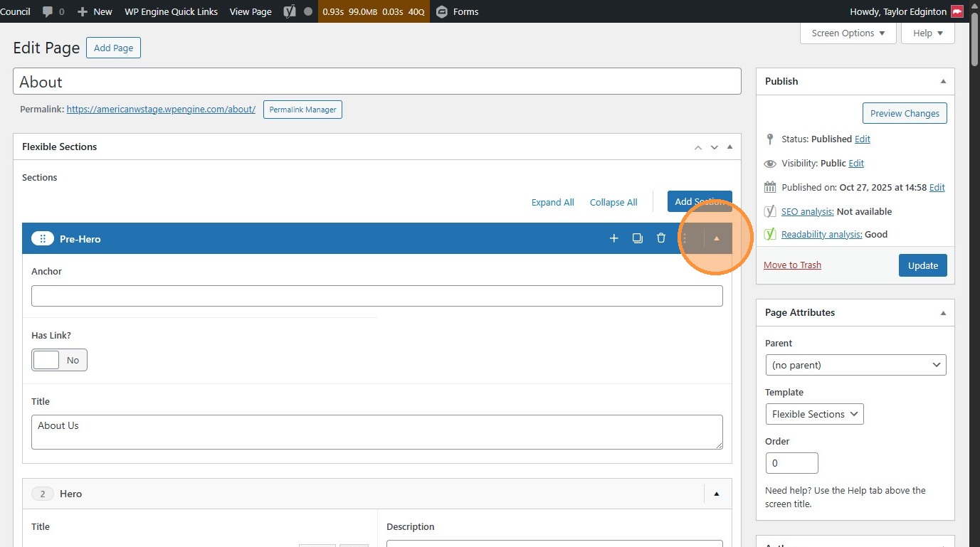Screen dimensions: 980x547
Task: Open comments bubble in admin bar
Action: tap(53, 11)
